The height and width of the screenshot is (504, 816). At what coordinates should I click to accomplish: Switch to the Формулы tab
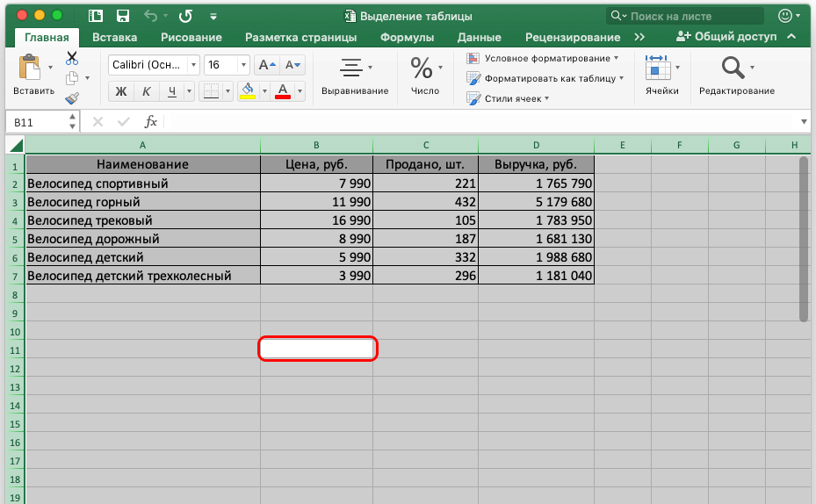click(x=407, y=37)
